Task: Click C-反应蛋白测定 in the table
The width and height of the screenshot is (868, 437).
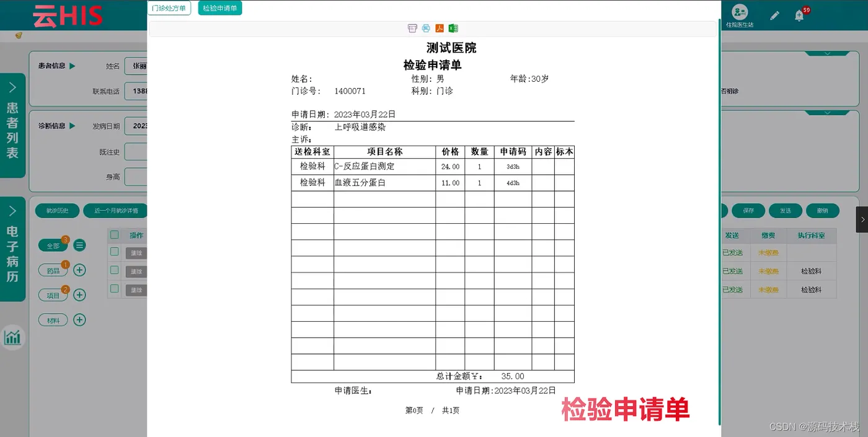Action: tap(365, 166)
